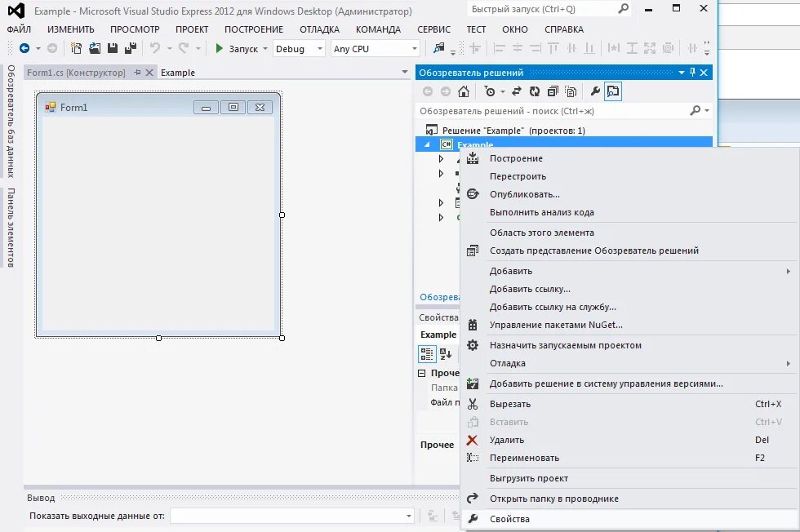Expand the Отладка submenu in the context menu
800x532 pixels.
coord(631,363)
